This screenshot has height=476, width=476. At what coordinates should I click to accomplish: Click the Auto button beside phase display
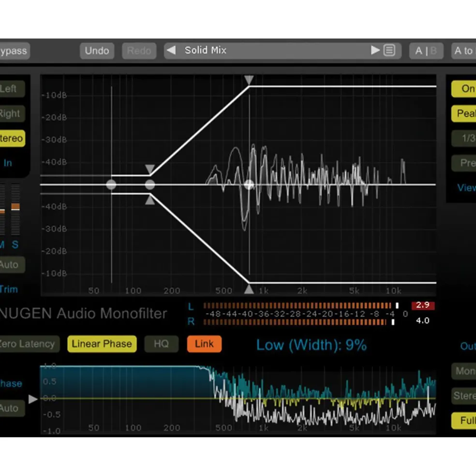point(12,408)
